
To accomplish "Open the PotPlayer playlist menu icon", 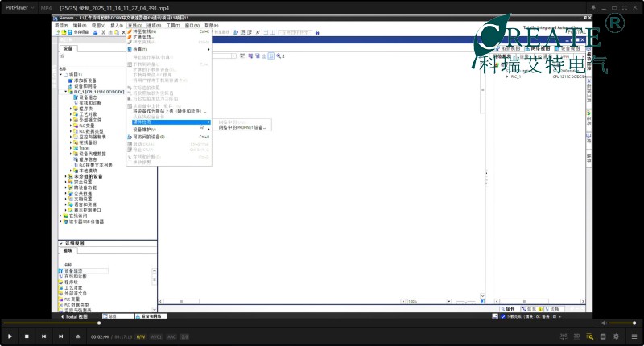I will click(634, 336).
